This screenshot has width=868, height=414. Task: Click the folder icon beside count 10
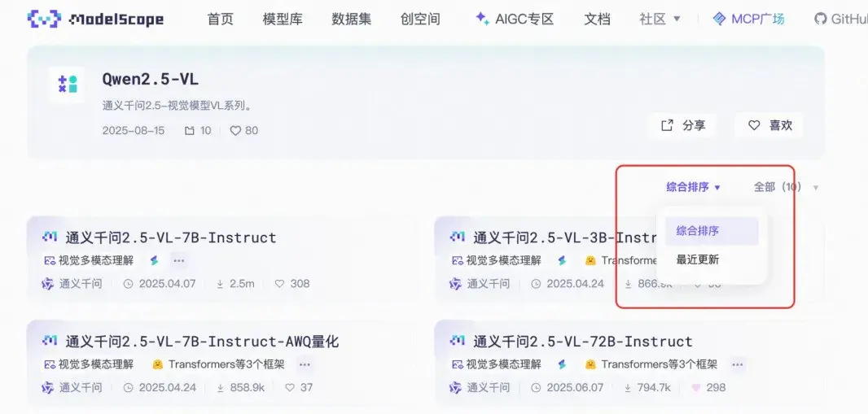pos(190,131)
